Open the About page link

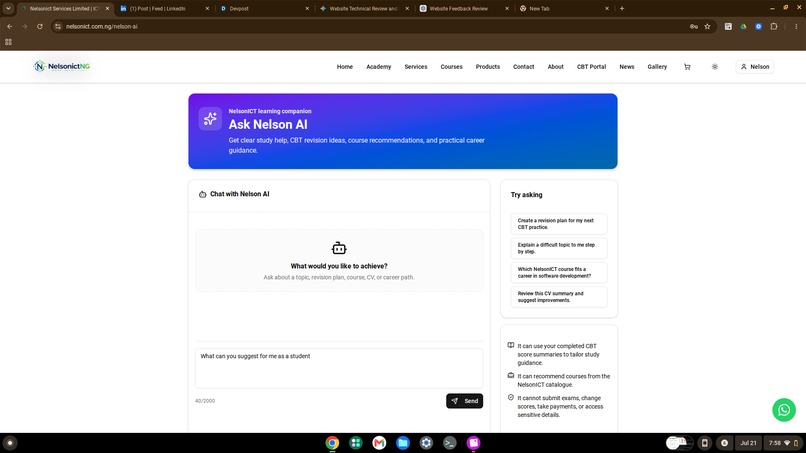pyautogui.click(x=555, y=67)
